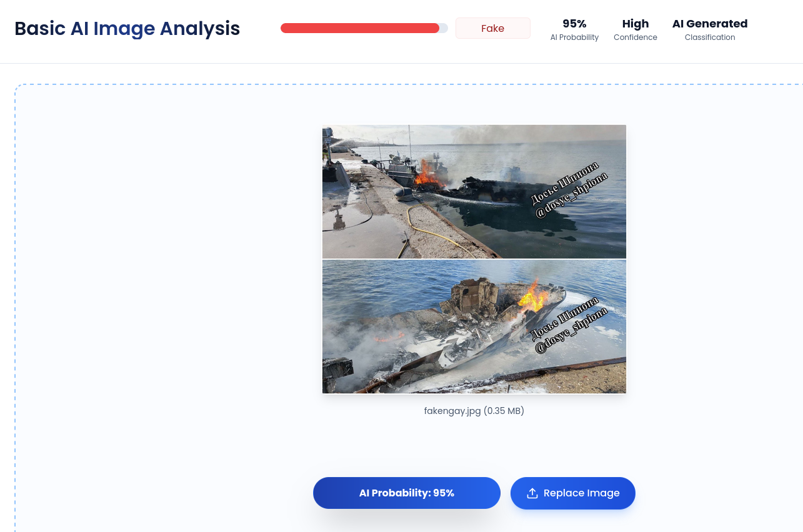Open the uploaded burning boat image preview
The height and width of the screenshot is (532, 803).
point(474,259)
